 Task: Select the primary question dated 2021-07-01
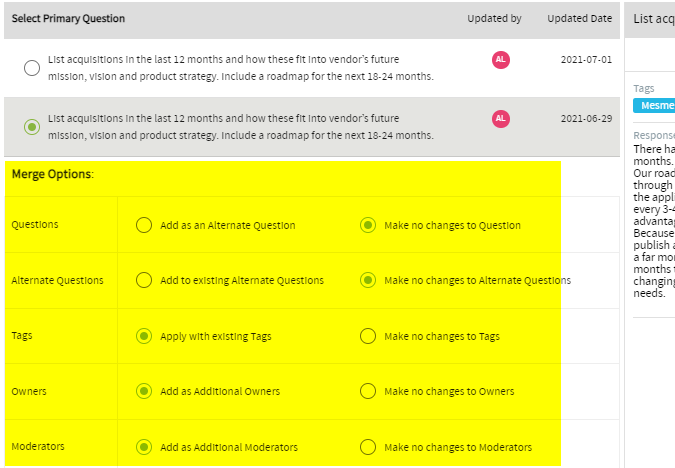(x=32, y=68)
